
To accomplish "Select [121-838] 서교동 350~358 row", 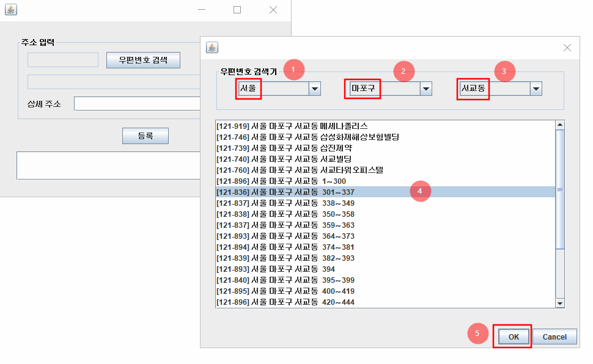I will pos(385,214).
